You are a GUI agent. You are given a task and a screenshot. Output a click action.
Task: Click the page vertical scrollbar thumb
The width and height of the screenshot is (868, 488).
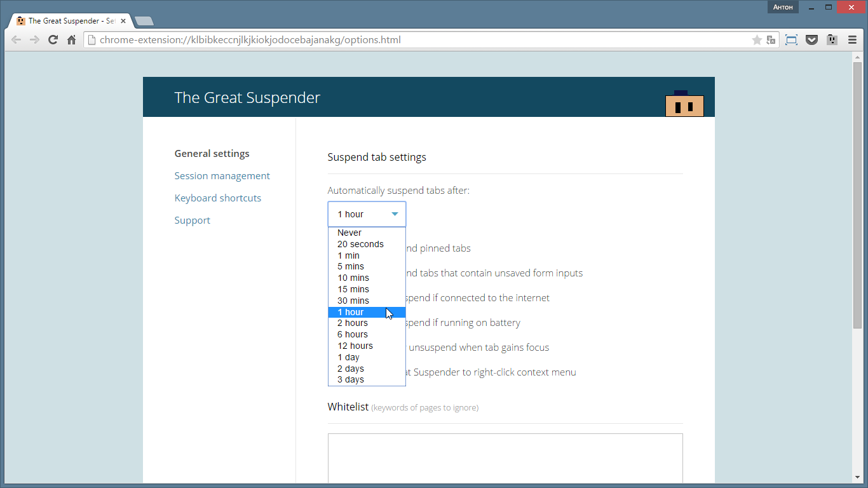857,196
